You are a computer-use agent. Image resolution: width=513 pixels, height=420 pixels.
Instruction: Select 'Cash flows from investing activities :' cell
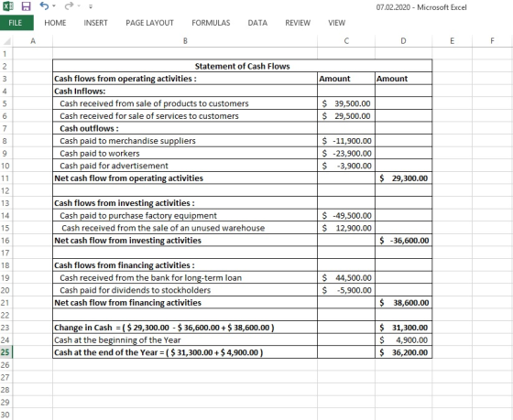click(x=185, y=203)
